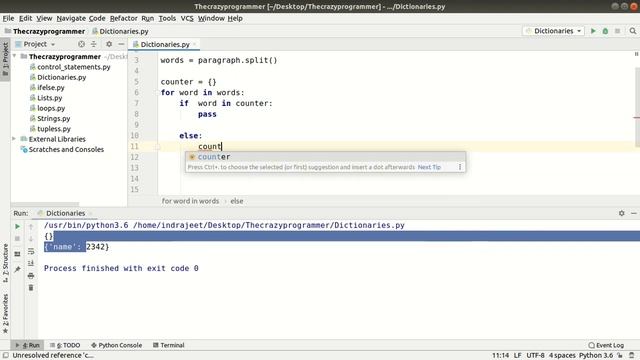This screenshot has height=360, width=640.
Task: Toggle scroll to end of Run output
Action: (x=31, y=263)
